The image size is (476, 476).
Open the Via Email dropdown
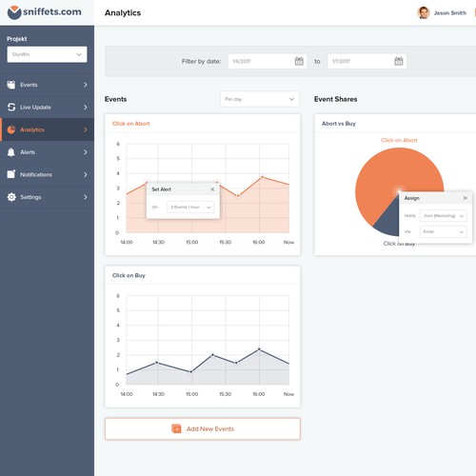pos(443,232)
